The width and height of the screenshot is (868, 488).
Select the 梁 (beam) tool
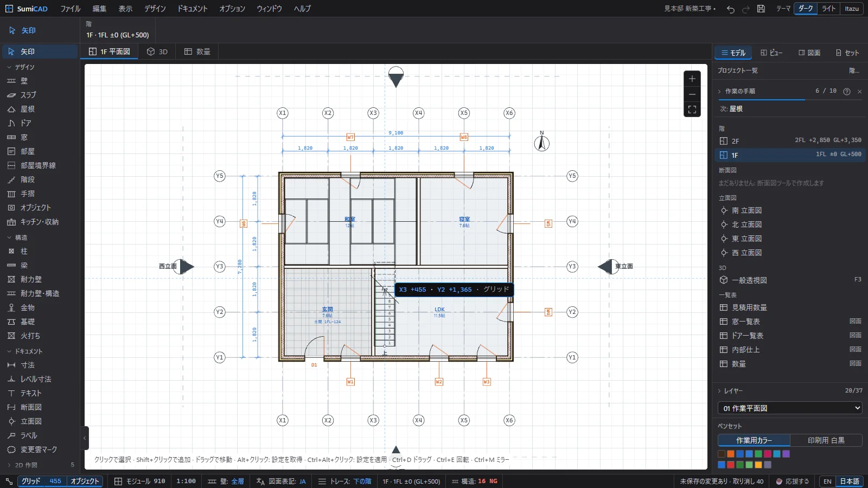click(40, 265)
